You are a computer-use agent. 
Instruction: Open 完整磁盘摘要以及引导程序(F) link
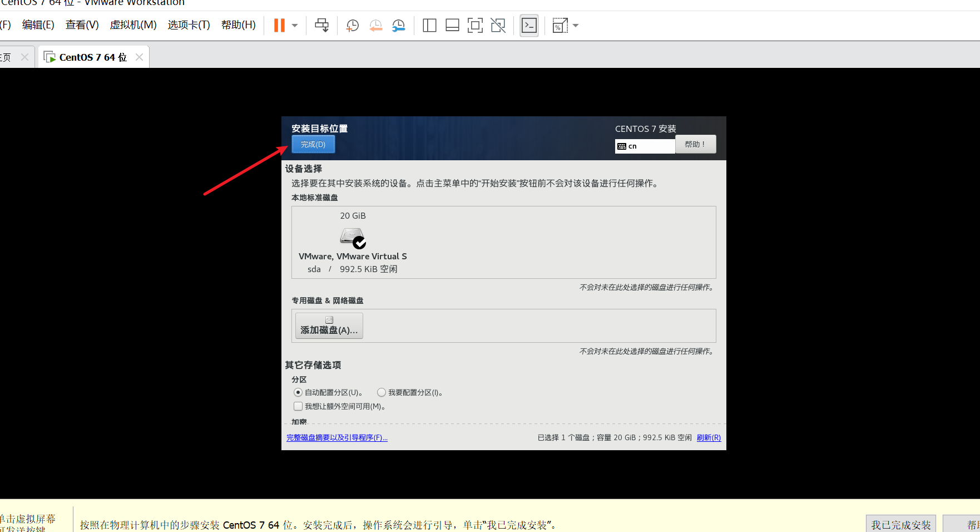(x=337, y=437)
